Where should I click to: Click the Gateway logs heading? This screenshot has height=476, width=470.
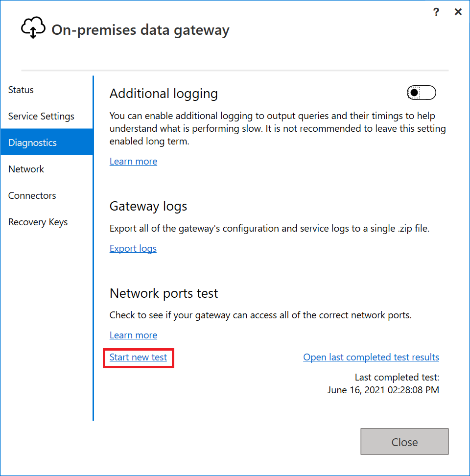pos(148,206)
